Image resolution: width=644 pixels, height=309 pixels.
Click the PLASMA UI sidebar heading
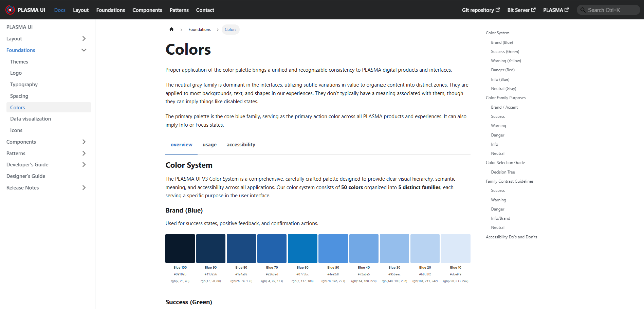[19, 27]
